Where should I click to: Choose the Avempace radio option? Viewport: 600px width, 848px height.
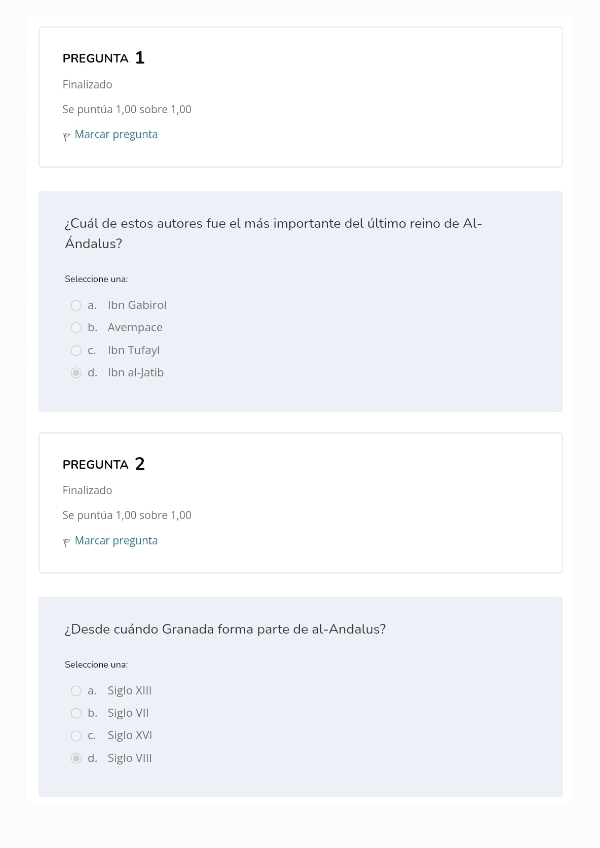(x=76, y=328)
